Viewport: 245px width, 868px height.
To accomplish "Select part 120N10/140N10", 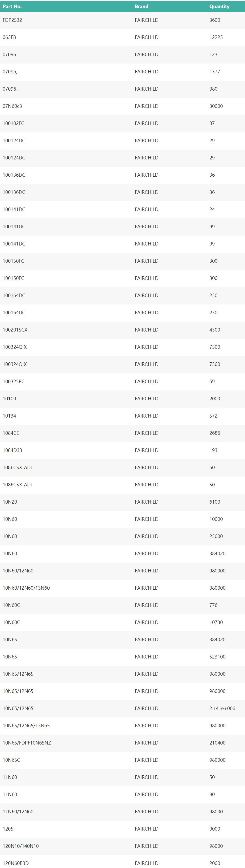I will point(21,846).
